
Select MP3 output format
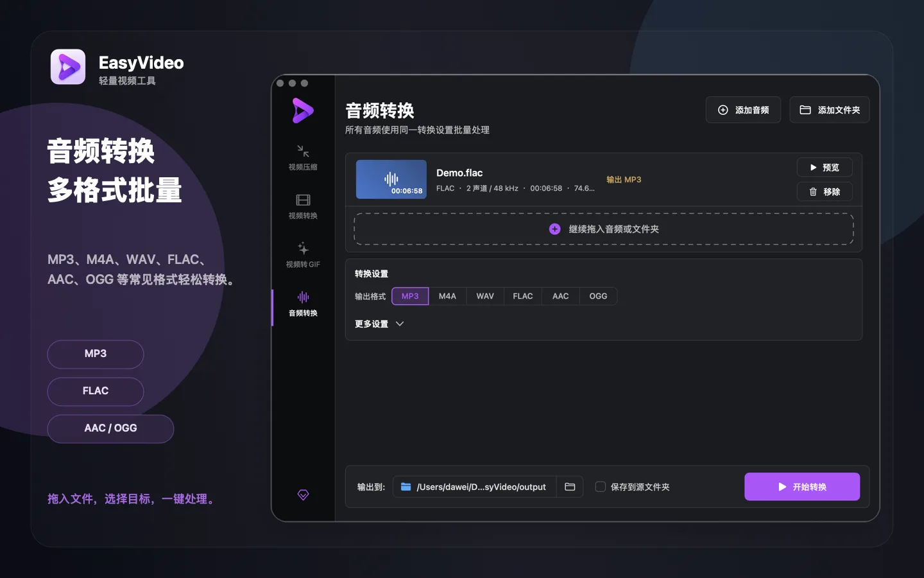(410, 296)
